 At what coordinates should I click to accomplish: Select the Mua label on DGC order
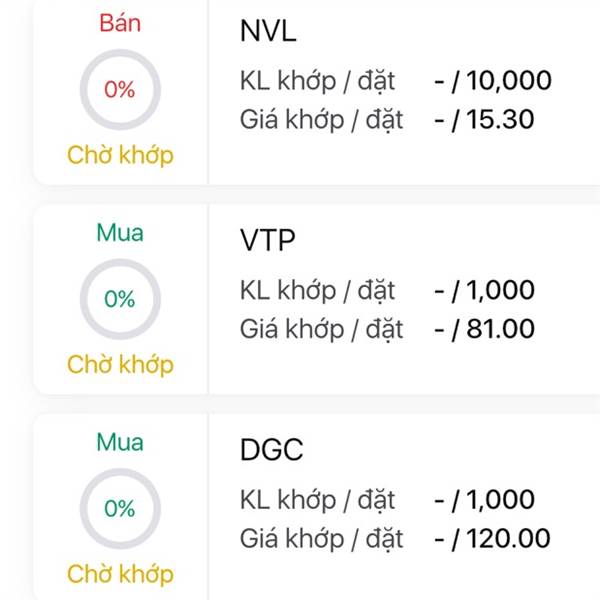click(120, 442)
